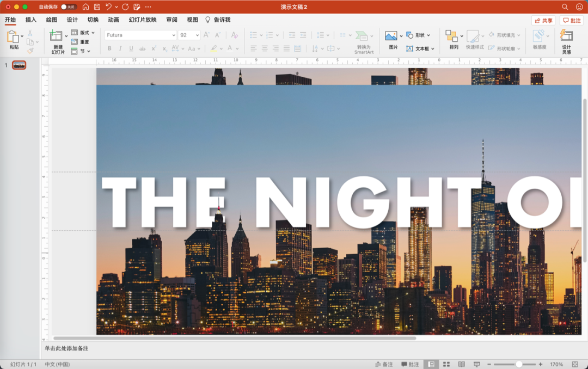Open Design Ideas (设计灵感) icon
Viewport: 588px width, 369px height.
(x=566, y=35)
